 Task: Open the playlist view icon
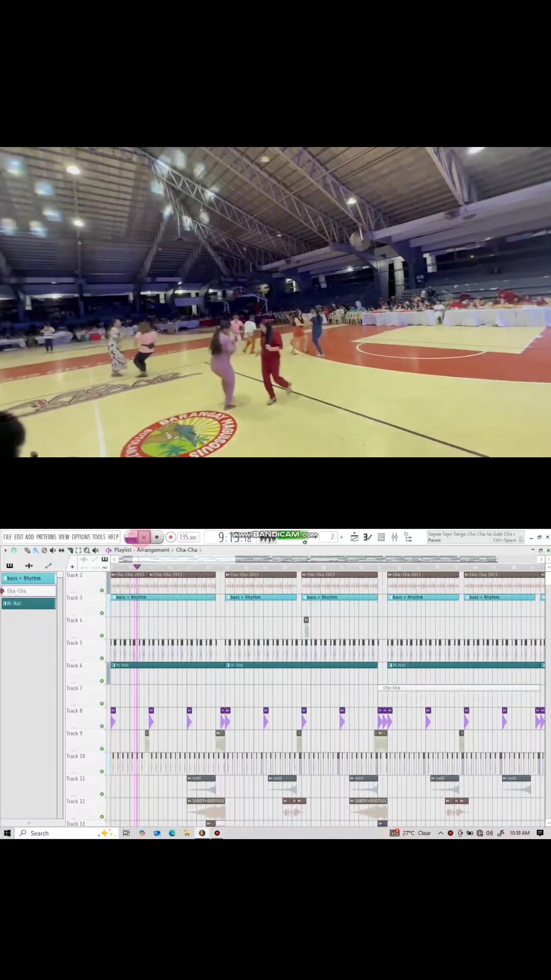coord(354,537)
